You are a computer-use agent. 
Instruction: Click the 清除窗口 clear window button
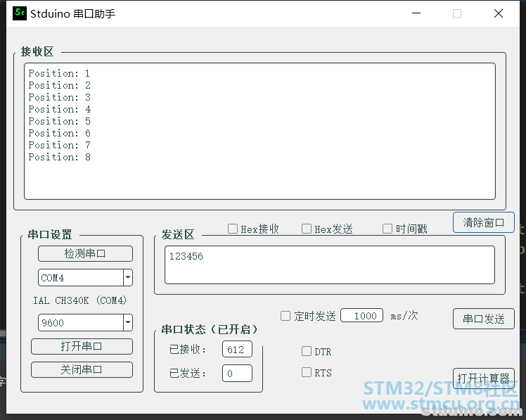pos(483,222)
